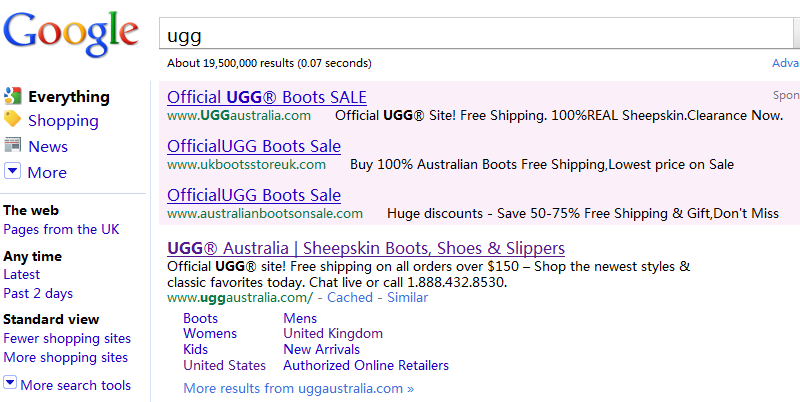The image size is (800, 402).
Task: Open the Similar pages link
Action: coord(407,297)
